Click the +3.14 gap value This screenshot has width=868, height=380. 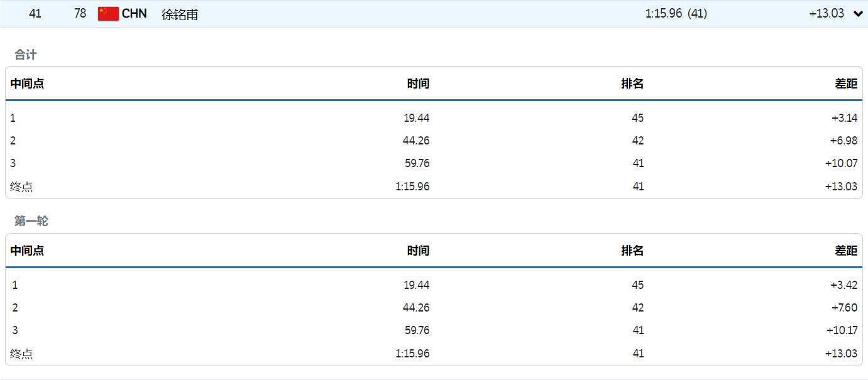844,118
